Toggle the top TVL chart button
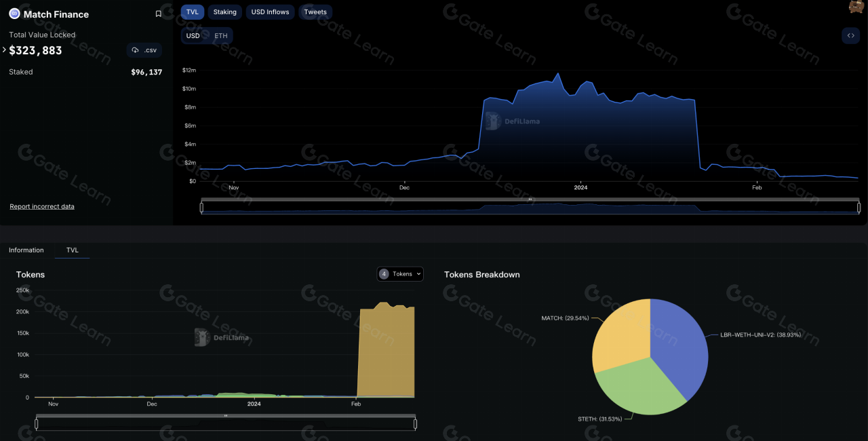Image resolution: width=868 pixels, height=441 pixels. [193, 12]
